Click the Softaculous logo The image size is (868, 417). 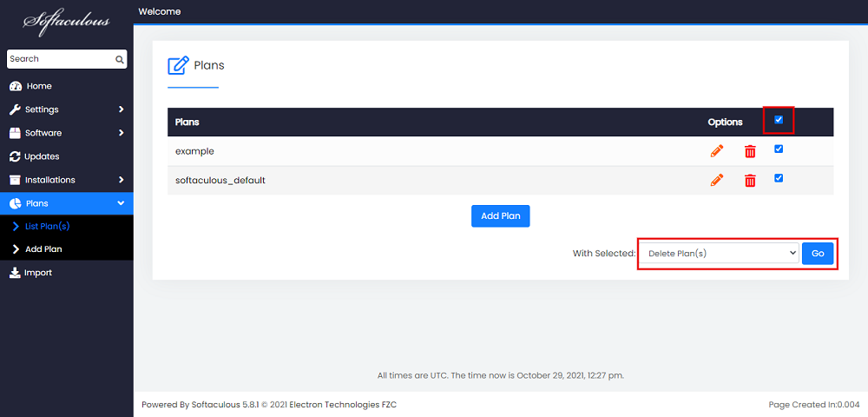pos(67,22)
